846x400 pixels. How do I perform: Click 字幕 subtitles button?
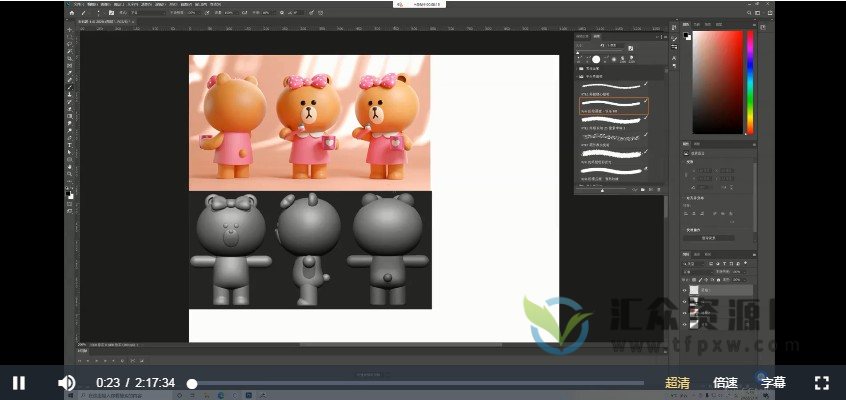pyautogui.click(x=773, y=383)
